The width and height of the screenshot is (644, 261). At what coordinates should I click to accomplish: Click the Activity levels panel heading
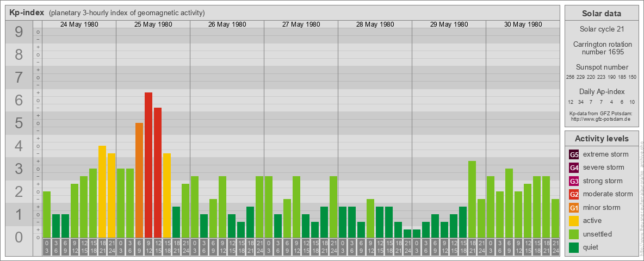tap(602, 139)
